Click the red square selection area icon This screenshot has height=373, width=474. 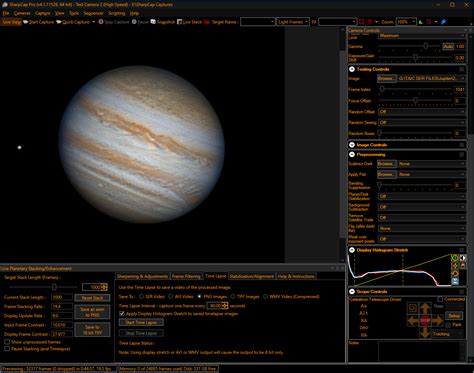pyautogui.click(x=362, y=22)
